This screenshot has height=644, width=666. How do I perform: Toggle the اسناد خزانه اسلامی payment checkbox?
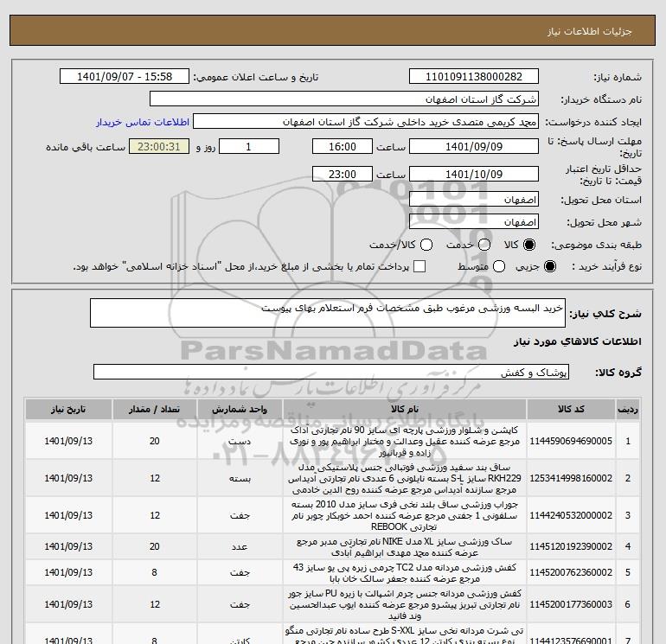tap(419, 266)
